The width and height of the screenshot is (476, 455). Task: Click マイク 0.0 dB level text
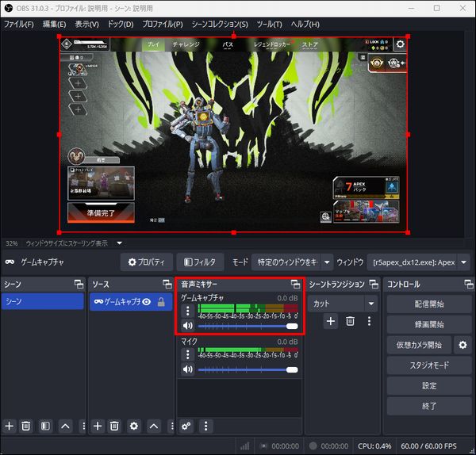287,342
